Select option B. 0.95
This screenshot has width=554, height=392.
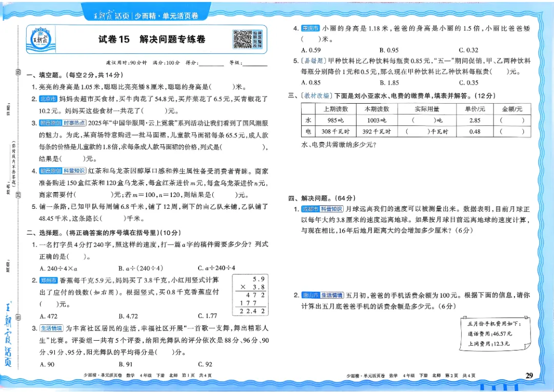[x=389, y=50]
